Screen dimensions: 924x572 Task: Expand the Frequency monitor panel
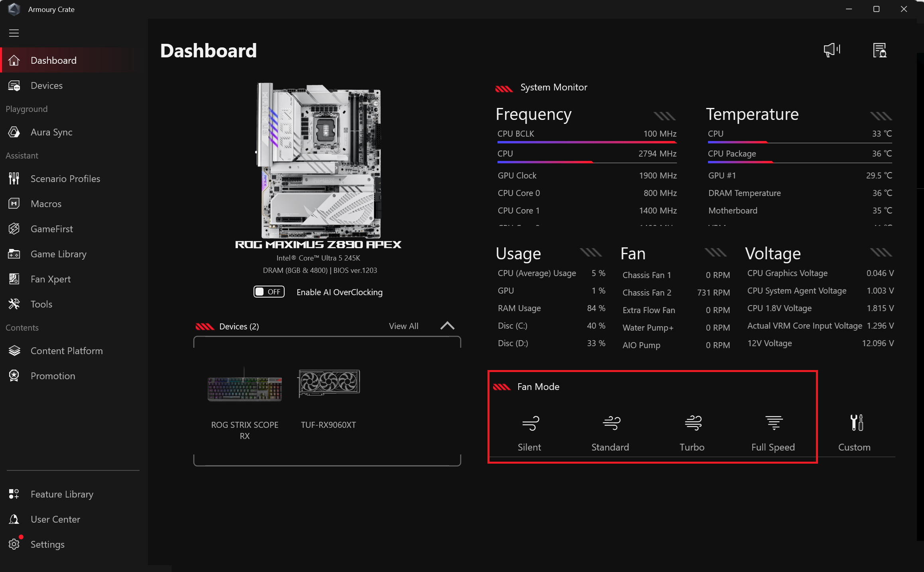pyautogui.click(x=665, y=116)
